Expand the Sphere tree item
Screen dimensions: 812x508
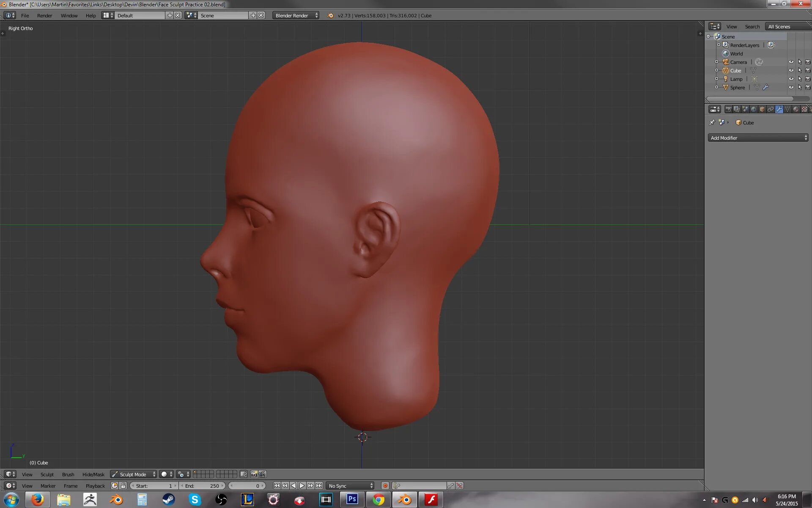tap(717, 88)
